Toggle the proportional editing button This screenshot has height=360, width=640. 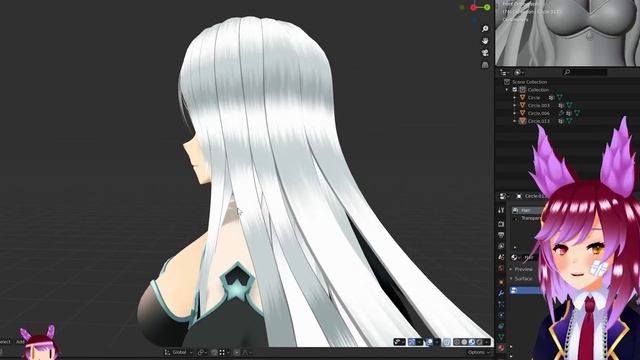[x=237, y=352]
